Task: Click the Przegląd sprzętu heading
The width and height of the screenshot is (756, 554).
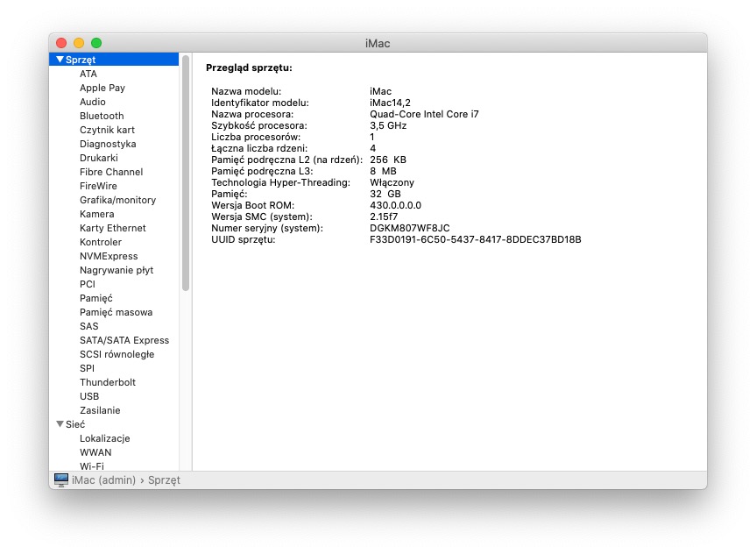Action: 249,68
